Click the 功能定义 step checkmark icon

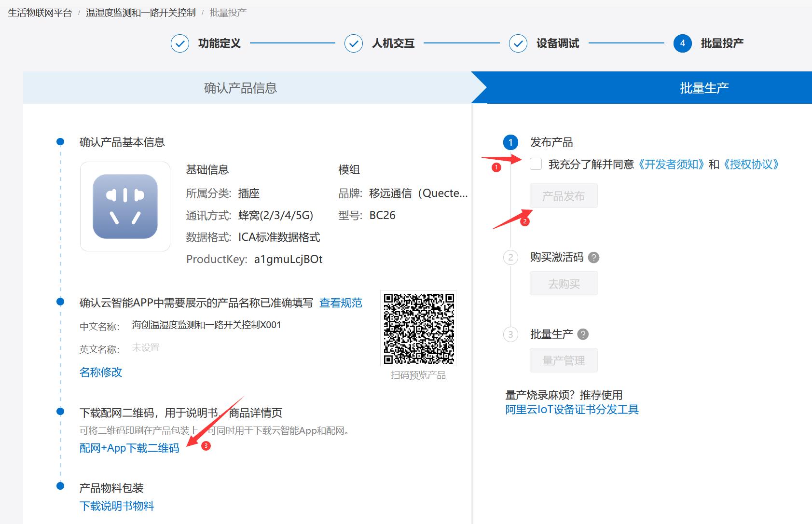(x=180, y=43)
